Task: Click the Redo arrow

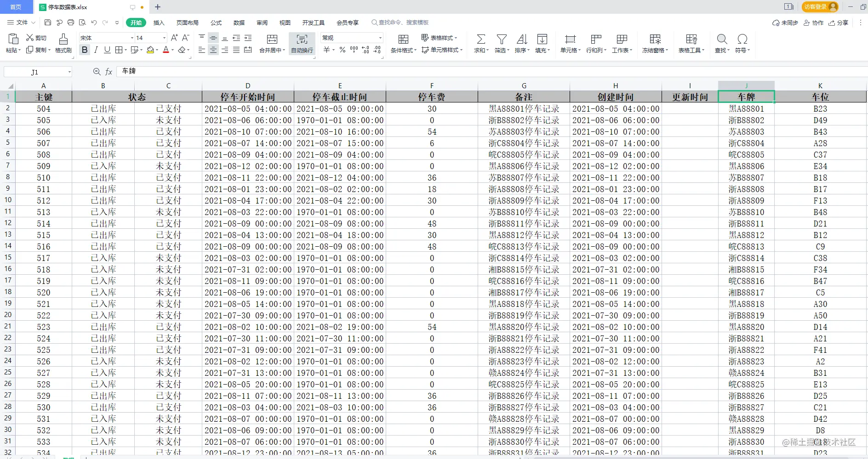Action: [x=105, y=23]
